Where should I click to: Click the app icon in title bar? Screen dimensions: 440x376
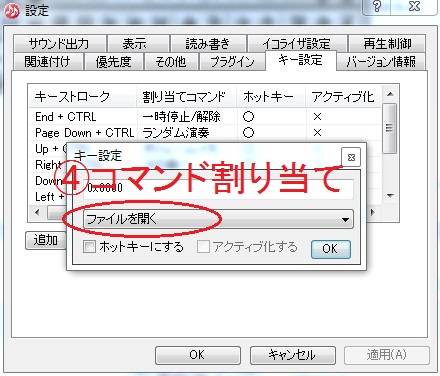[12, 11]
